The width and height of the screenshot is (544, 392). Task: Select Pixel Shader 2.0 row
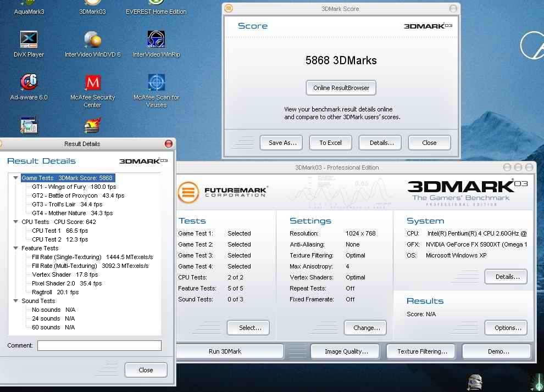(66, 283)
